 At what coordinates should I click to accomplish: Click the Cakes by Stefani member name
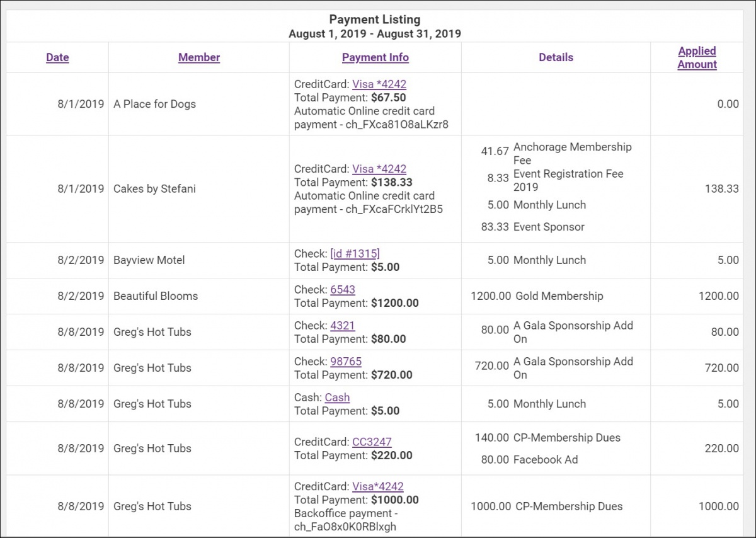[154, 188]
